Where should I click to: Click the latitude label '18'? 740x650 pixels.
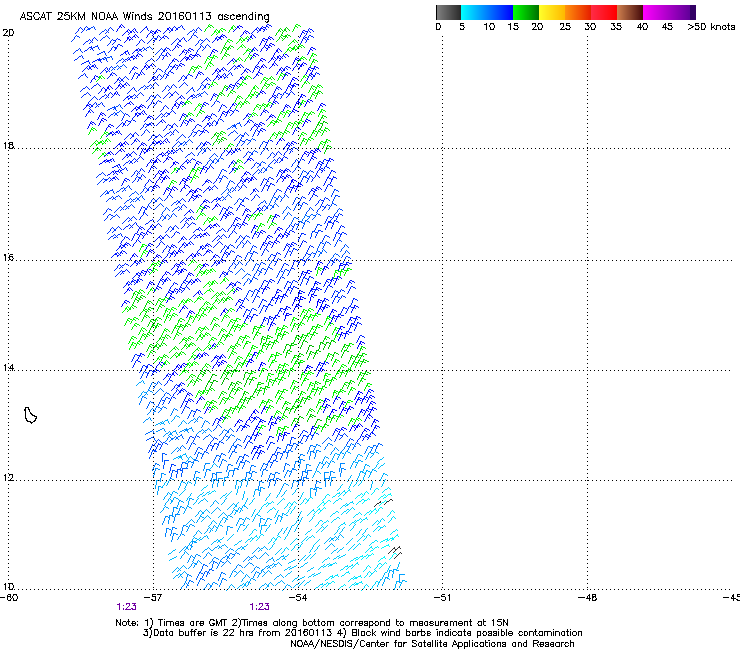pyautogui.click(x=8, y=145)
